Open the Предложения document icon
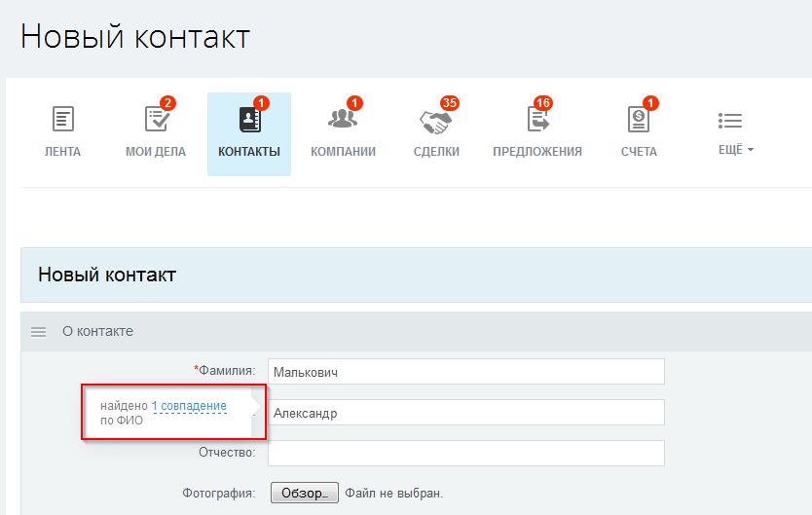Viewport: 812px width, 515px height. tap(537, 119)
